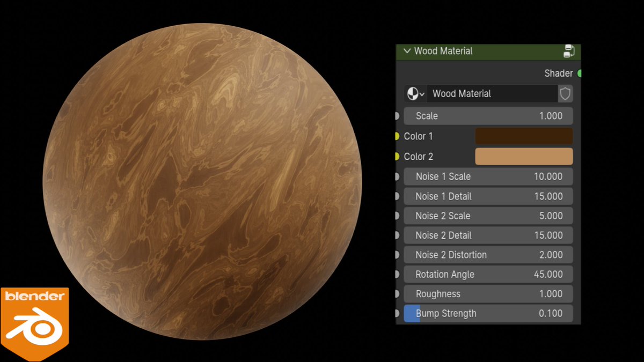This screenshot has height=362, width=644.
Task: Toggle the fake user shield icon
Action: coord(565,94)
